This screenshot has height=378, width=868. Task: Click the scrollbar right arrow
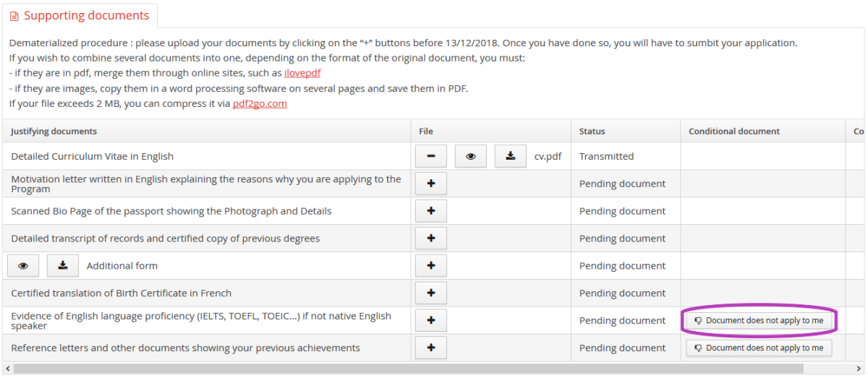(861, 369)
